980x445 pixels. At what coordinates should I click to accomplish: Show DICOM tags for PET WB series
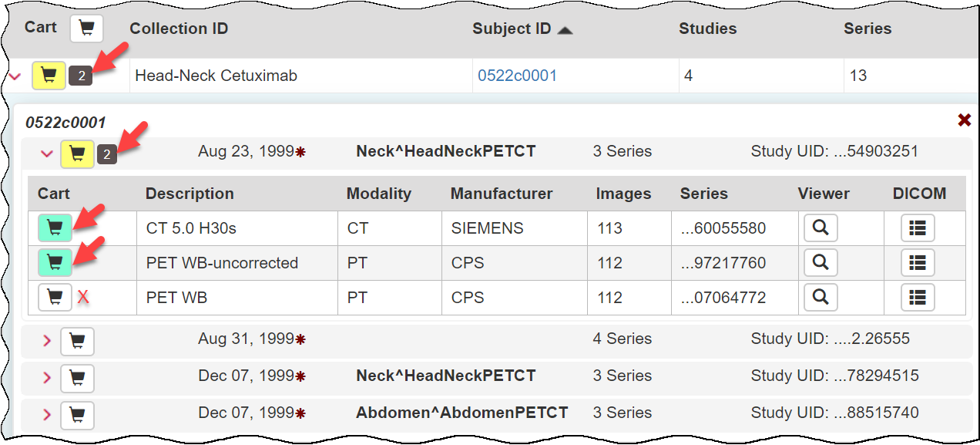tap(918, 297)
